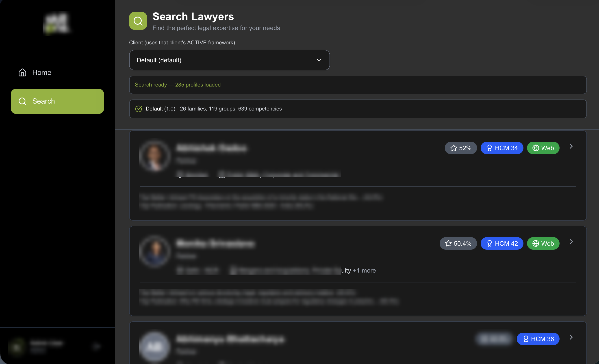Image resolution: width=599 pixels, height=364 pixels.
Task: Open the Home page in the sidebar
Action: tap(57, 72)
